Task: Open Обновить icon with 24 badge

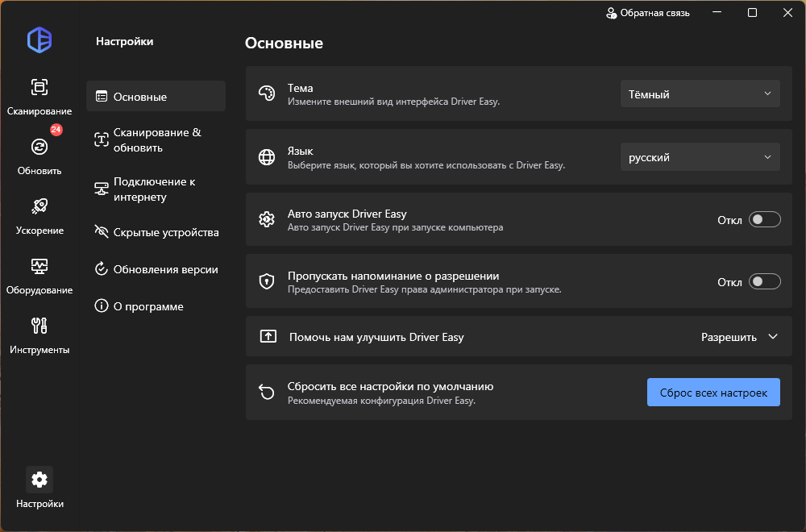Action: click(x=39, y=147)
